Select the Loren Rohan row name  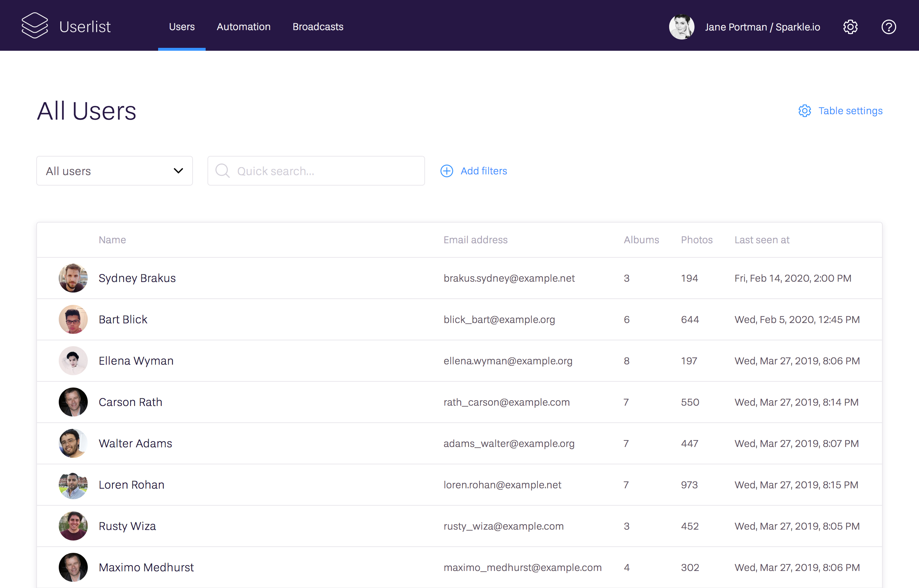pos(131,485)
